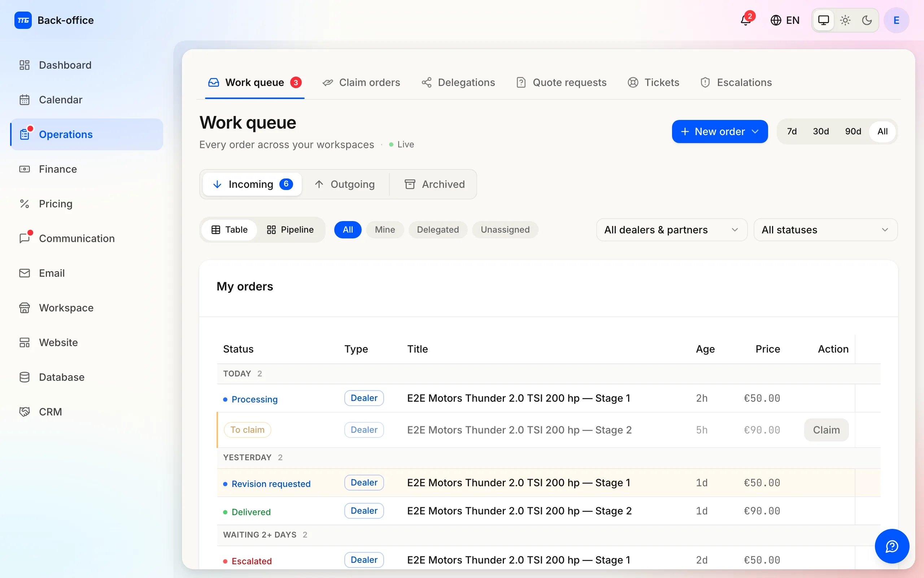Expand the New order dropdown
The height and width of the screenshot is (578, 924).
point(720,131)
